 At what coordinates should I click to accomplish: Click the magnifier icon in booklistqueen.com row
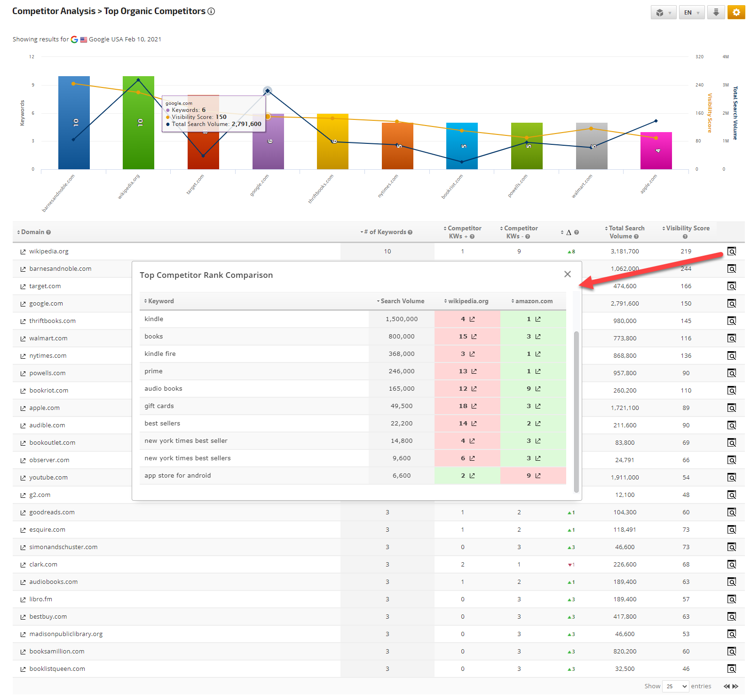point(732,669)
